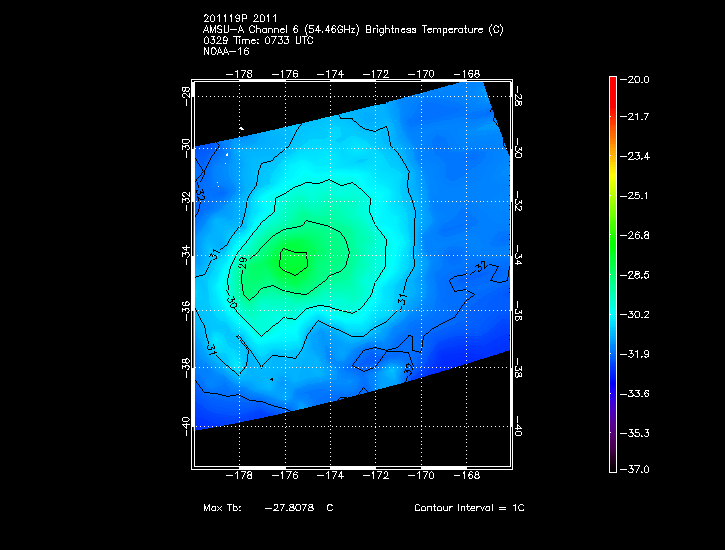Click the -28.5 color bar label

637,274
